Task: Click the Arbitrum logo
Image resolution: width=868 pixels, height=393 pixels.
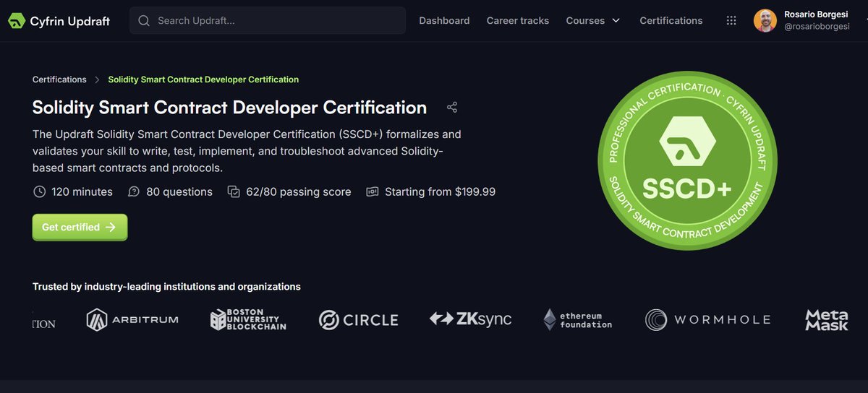Action: click(132, 319)
